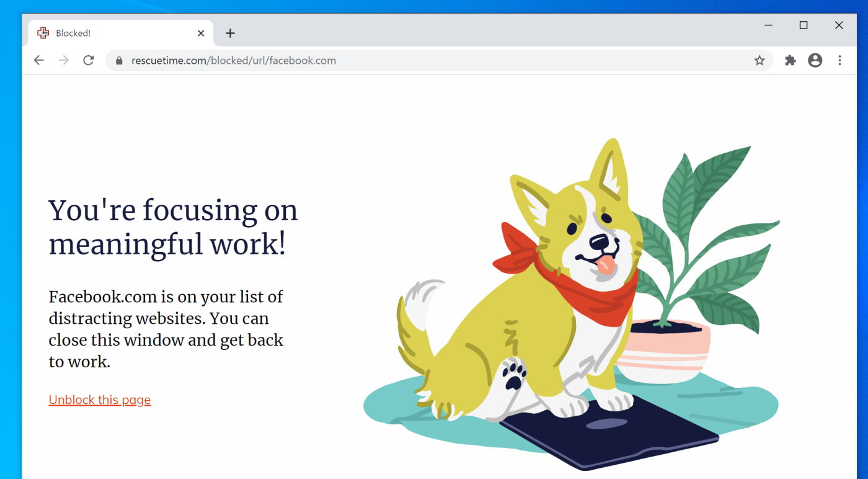This screenshot has width=868, height=479.
Task: Click the RescueTime favicon on the tab
Action: tap(43, 33)
